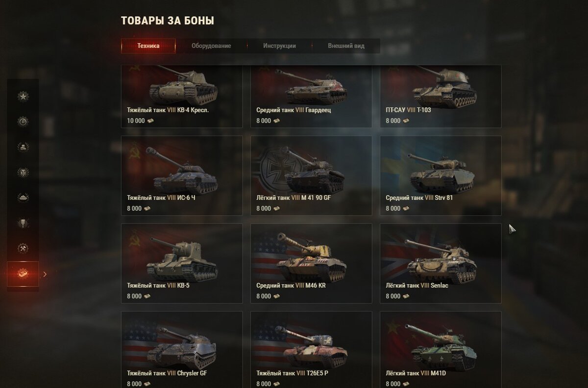Switch to the Оборудование tab
Screen dimensions: 588x388
pos(211,46)
